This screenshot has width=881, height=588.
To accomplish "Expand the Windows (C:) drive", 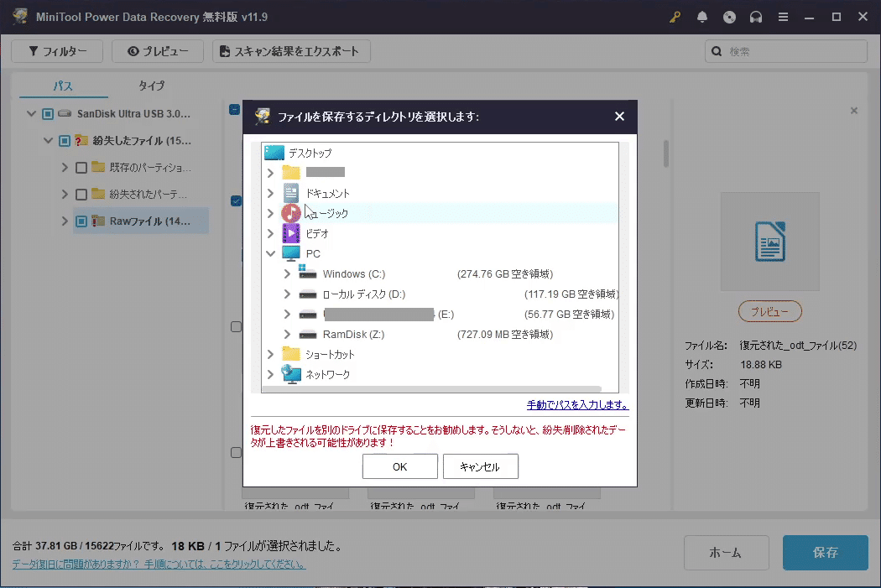I will tap(287, 274).
